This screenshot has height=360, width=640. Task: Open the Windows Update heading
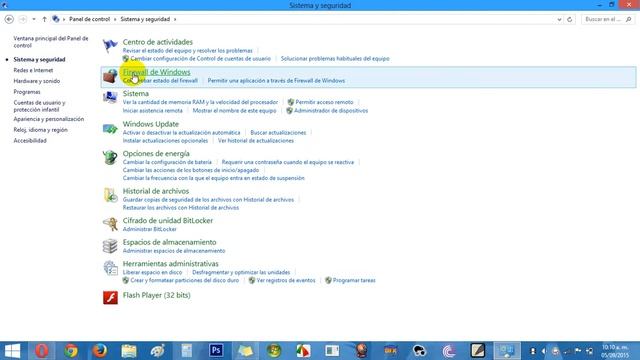151,124
